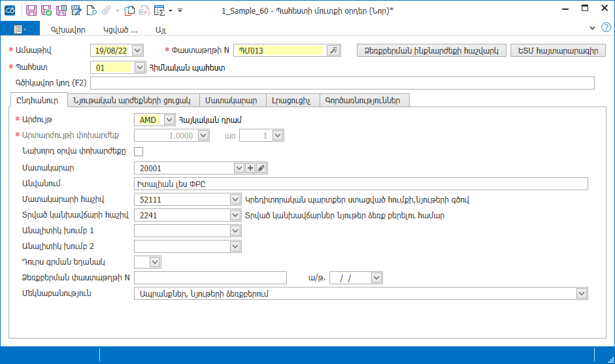The image size is (615, 364).
Task: Click the copy document icon with arrow
Action: point(129,10)
